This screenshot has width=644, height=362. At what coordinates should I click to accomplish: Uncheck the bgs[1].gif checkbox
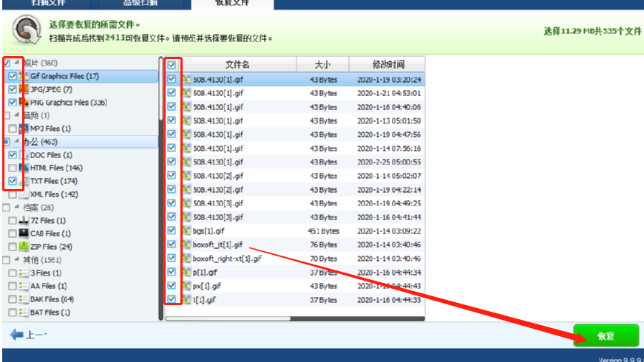(172, 230)
